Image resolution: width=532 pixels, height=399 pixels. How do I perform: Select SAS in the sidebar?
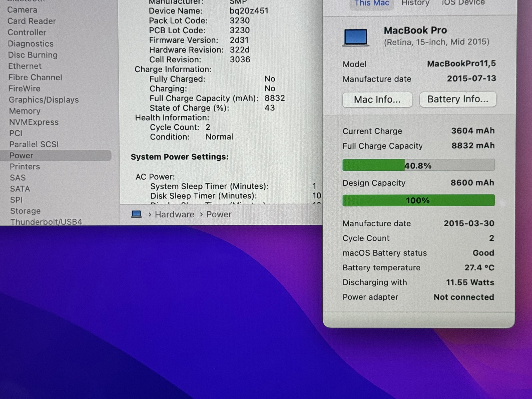click(18, 178)
